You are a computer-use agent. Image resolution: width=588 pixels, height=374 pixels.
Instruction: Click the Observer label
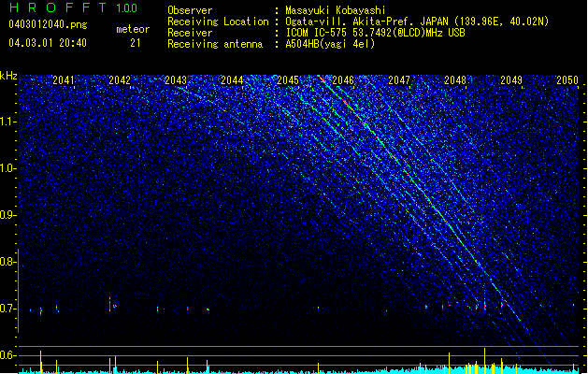click(x=190, y=10)
